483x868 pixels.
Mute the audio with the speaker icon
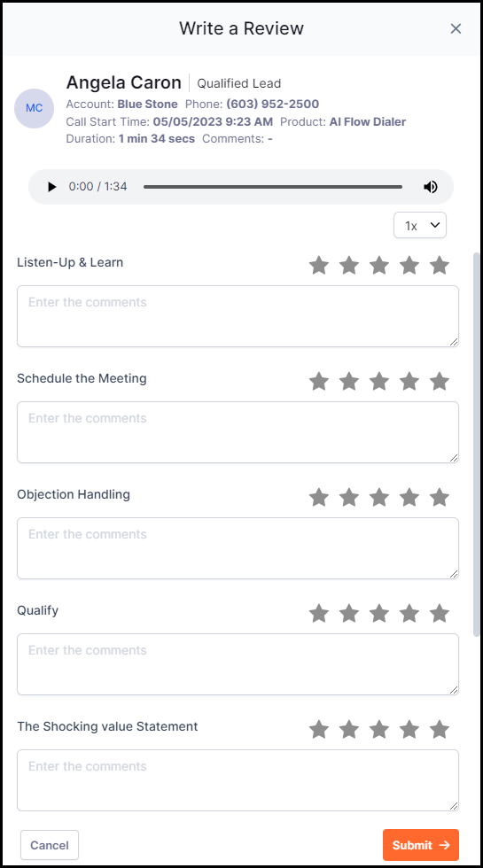click(x=431, y=187)
